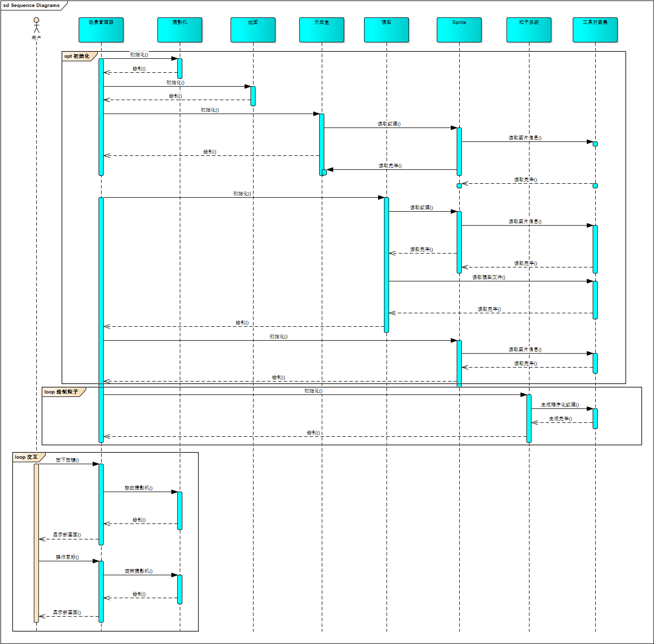Select 读取纹理() label from 模型 to Sprite
This screenshot has height=644, width=654.
coord(421,208)
